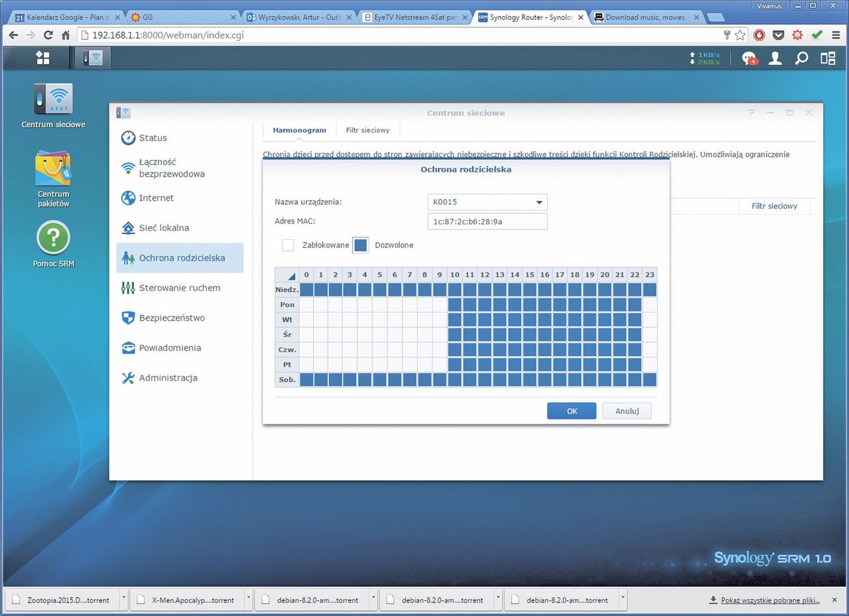Select Ochrona rodzicielska in the sidebar
This screenshot has height=616, width=849.
click(x=180, y=258)
